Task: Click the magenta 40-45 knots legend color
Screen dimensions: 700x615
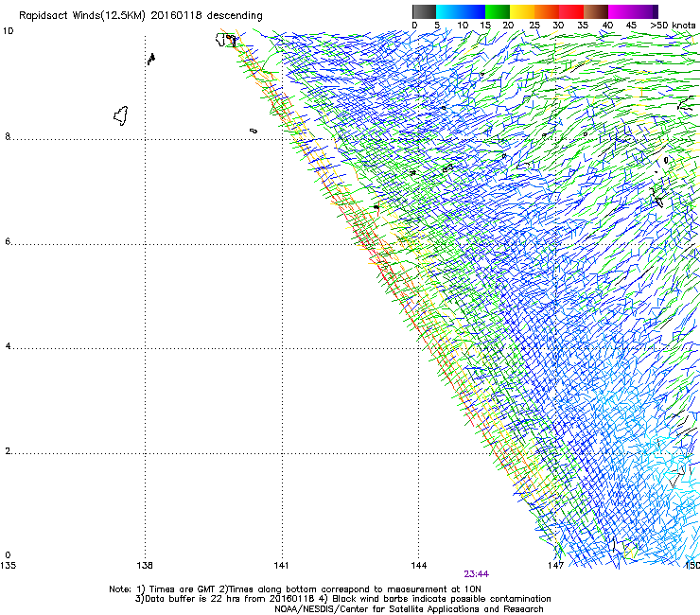Action: 621,11
